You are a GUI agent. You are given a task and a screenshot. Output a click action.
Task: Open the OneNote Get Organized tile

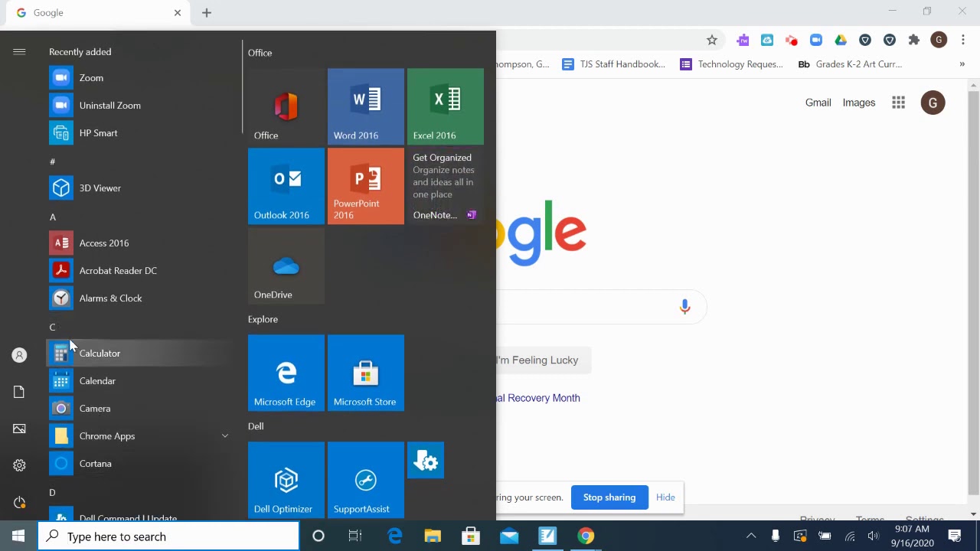(x=446, y=186)
